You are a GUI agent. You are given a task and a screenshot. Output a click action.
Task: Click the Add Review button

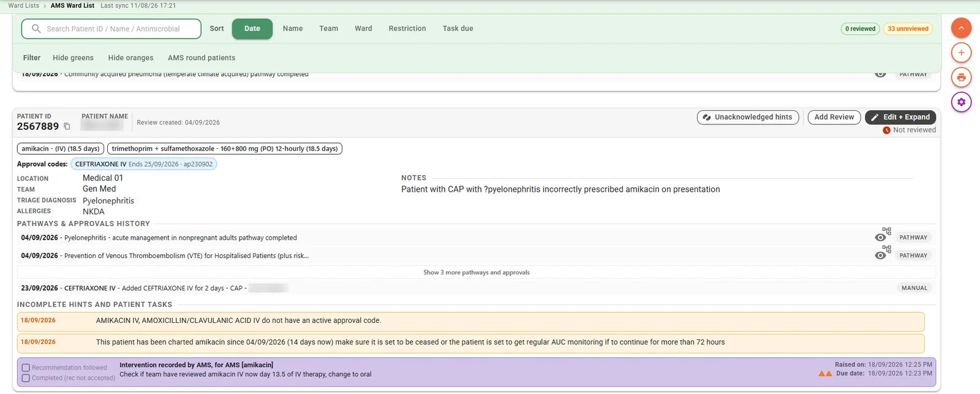pos(834,117)
